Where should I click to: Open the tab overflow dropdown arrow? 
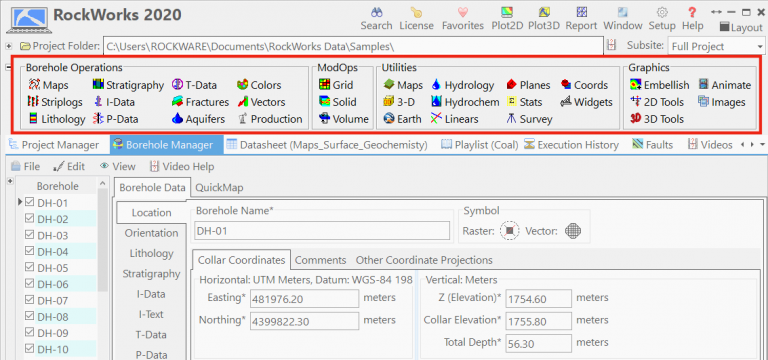coord(762,144)
